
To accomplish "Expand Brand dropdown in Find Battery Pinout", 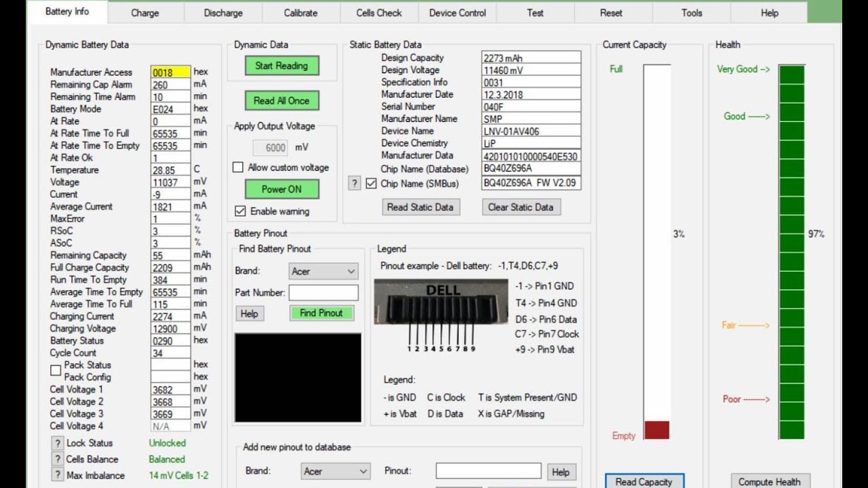I will click(323, 271).
